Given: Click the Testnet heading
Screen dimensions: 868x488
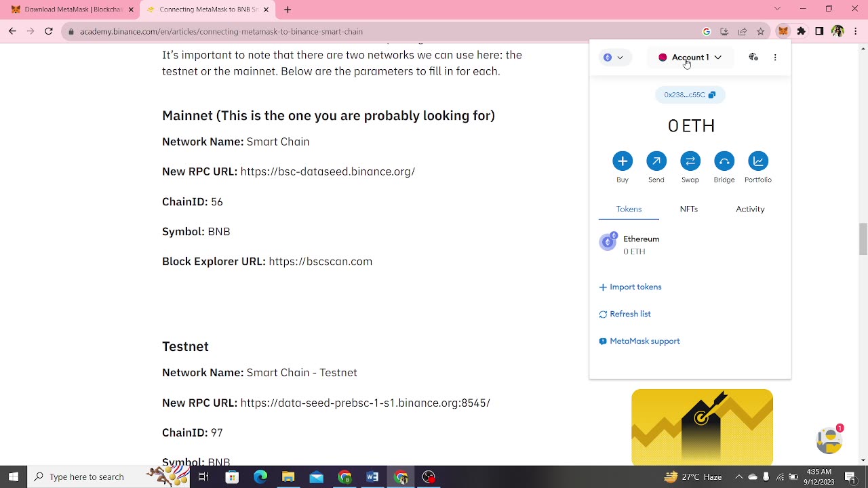Looking at the screenshot, I should [185, 346].
